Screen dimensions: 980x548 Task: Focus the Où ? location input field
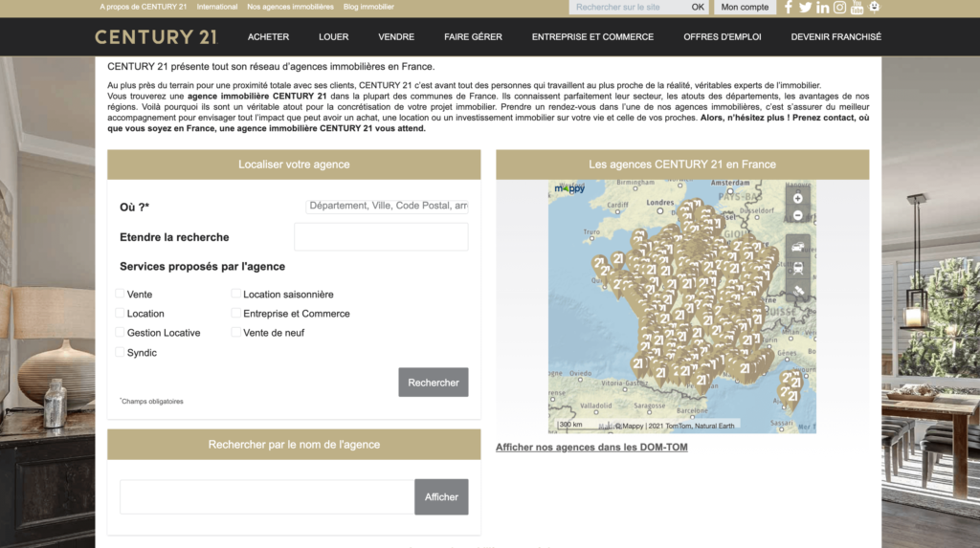coord(387,206)
